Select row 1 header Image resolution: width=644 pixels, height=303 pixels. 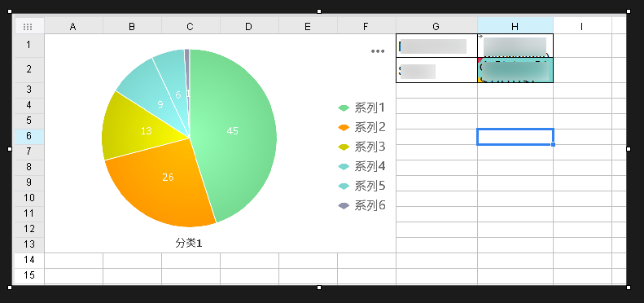[x=28, y=46]
